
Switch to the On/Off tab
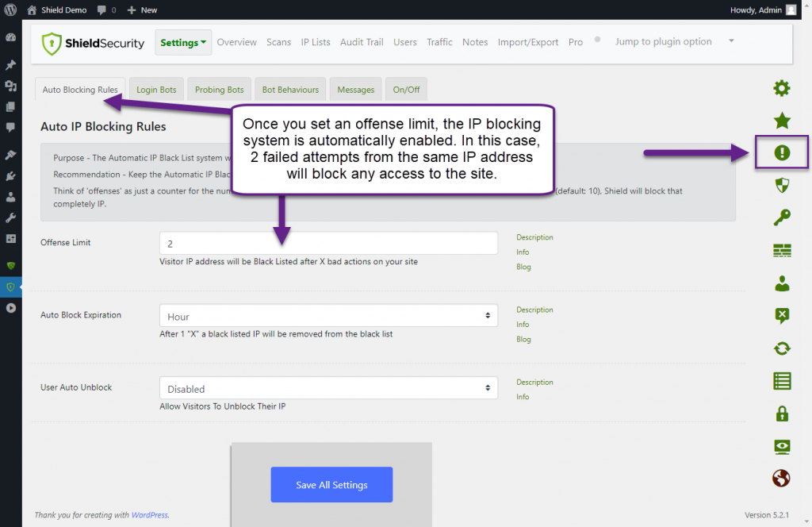point(406,89)
